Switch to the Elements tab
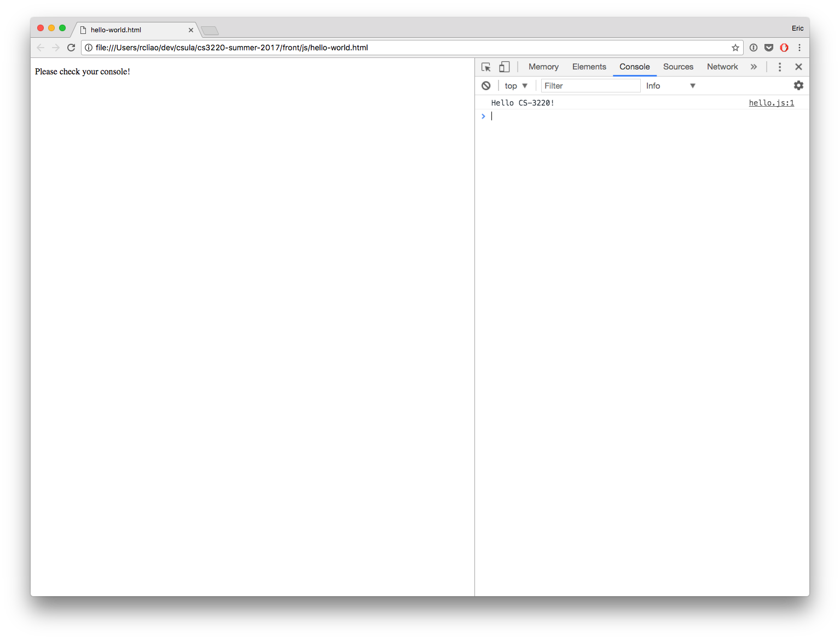The width and height of the screenshot is (840, 640). click(x=589, y=67)
